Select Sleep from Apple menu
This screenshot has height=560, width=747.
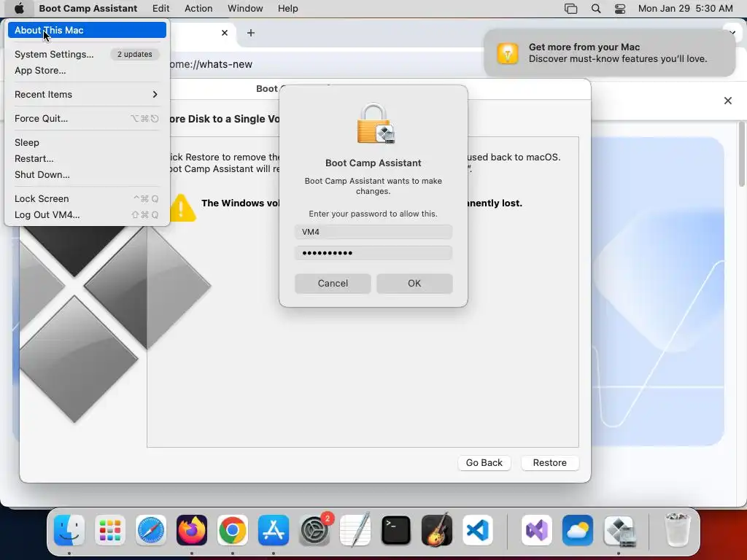point(87,142)
